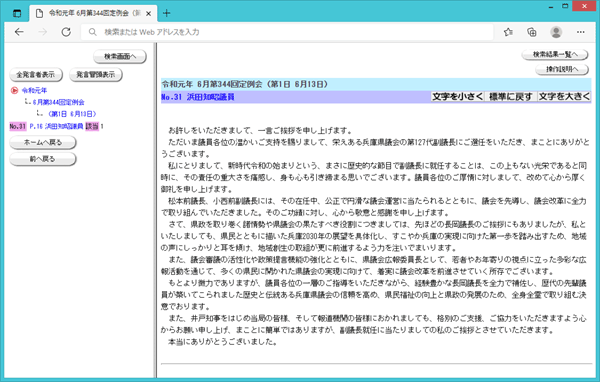Click the browser forward arrow
600x382 pixels.
click(x=42, y=32)
